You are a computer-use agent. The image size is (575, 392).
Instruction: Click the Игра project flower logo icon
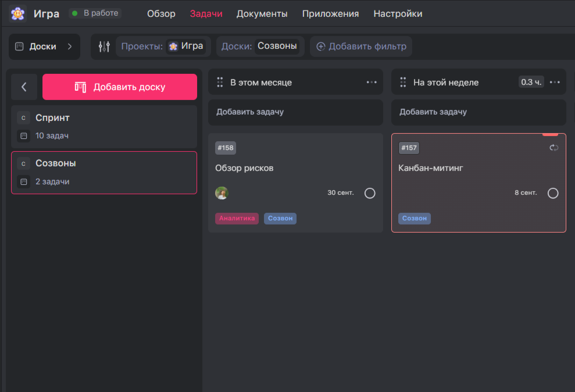coord(17,13)
